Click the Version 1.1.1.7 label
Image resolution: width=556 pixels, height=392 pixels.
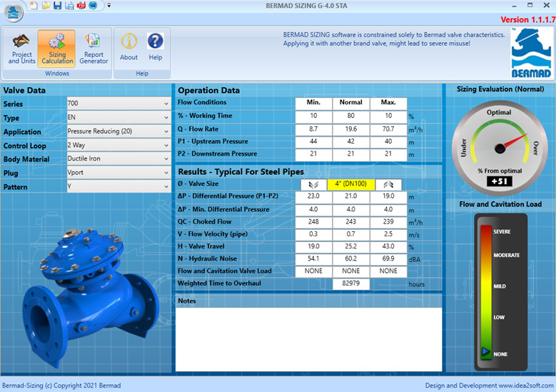click(x=527, y=20)
